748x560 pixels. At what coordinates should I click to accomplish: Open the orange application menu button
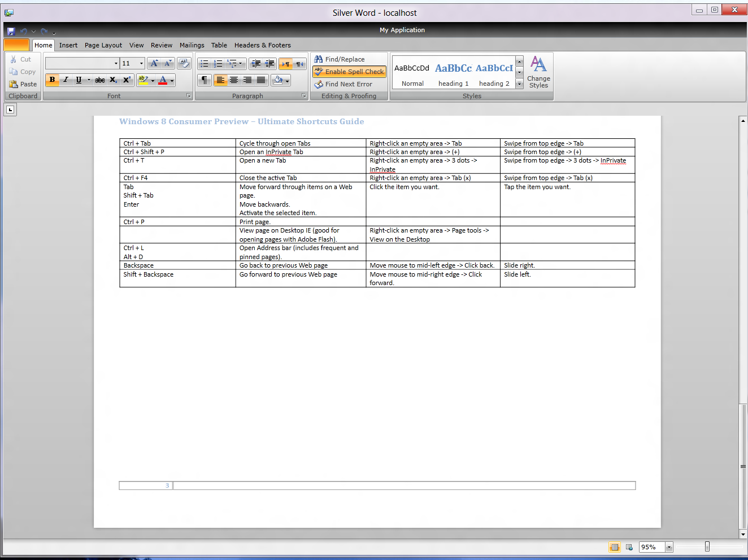(16, 45)
